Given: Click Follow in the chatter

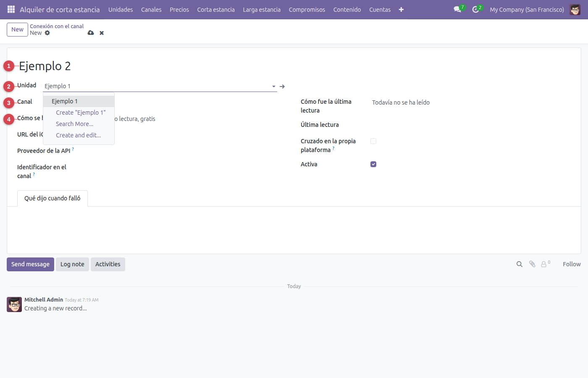Looking at the screenshot, I should point(572,264).
